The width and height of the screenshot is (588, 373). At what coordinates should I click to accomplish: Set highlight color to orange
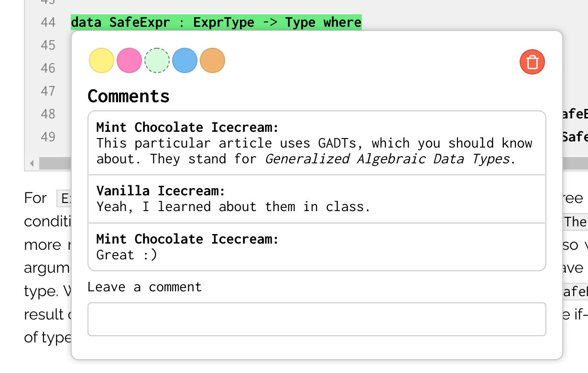point(212,61)
